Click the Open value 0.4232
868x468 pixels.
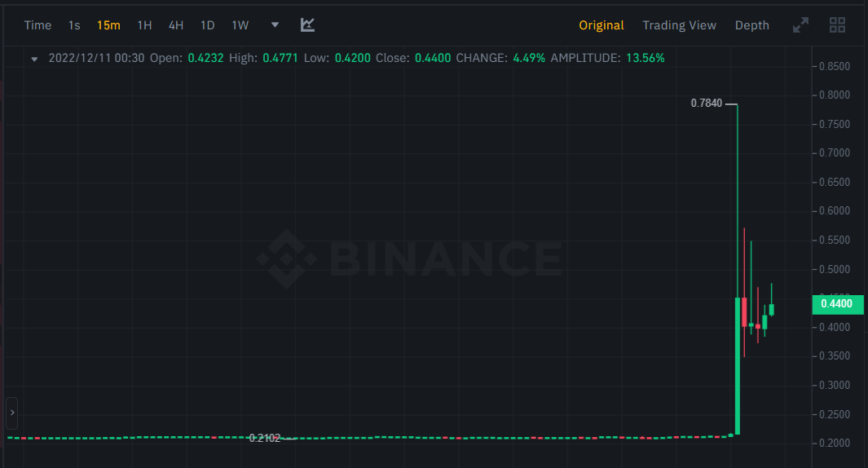point(205,58)
